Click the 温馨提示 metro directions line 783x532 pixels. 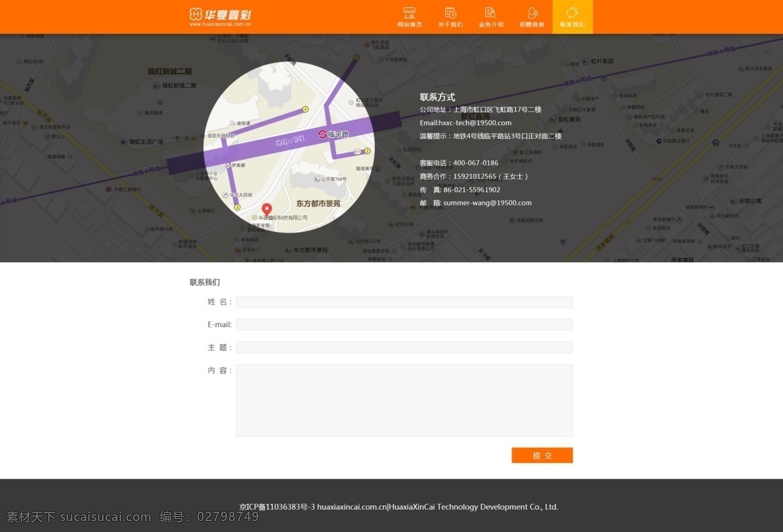491,136
